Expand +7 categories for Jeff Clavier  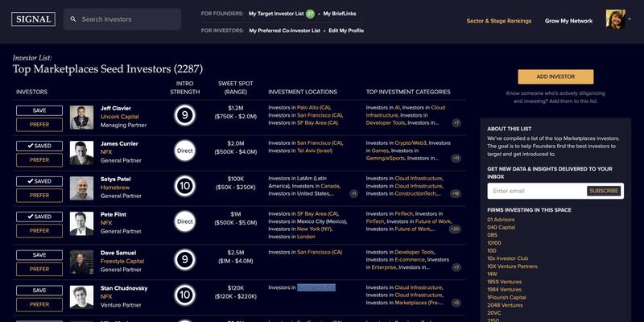[x=456, y=123]
